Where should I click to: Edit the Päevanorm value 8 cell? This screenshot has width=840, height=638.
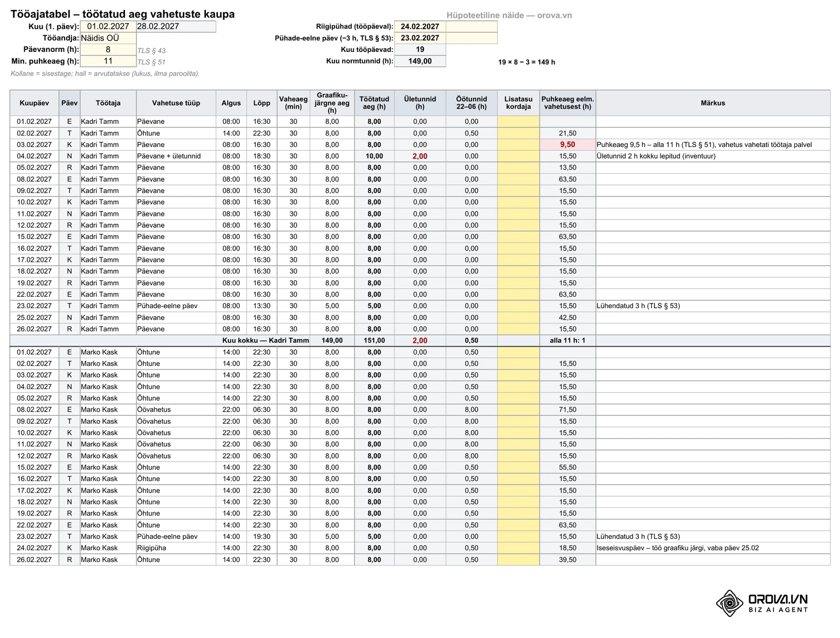click(108, 49)
